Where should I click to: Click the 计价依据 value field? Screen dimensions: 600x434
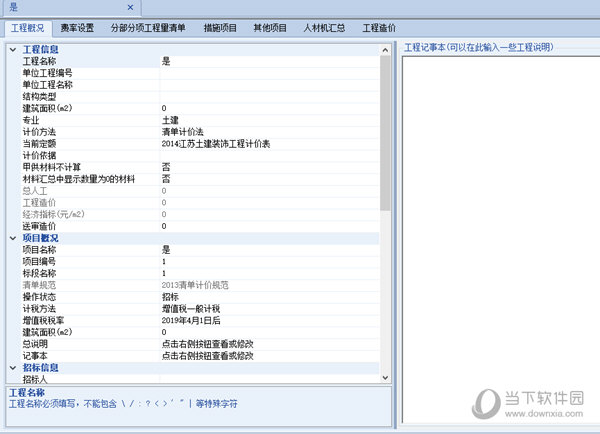(x=269, y=155)
